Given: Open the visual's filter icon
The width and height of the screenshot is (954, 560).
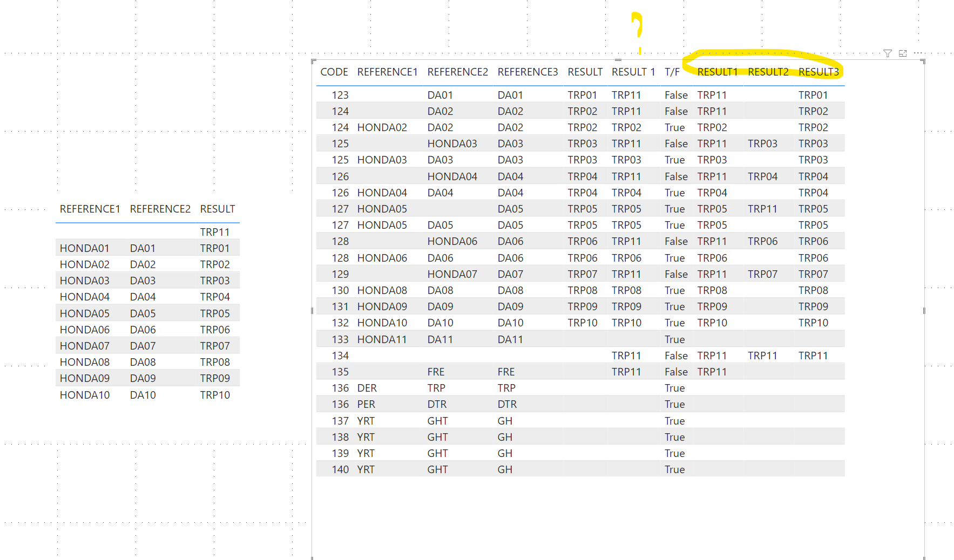Looking at the screenshot, I should tap(888, 53).
